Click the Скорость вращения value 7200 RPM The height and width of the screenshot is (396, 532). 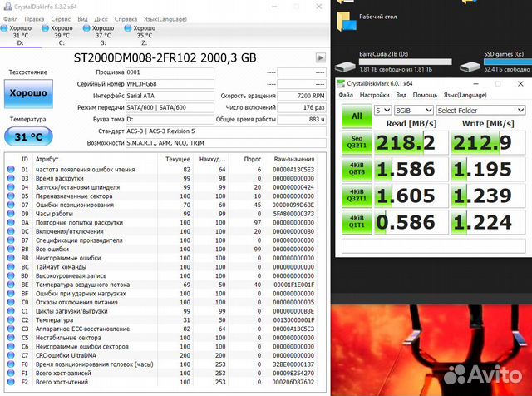coord(302,96)
